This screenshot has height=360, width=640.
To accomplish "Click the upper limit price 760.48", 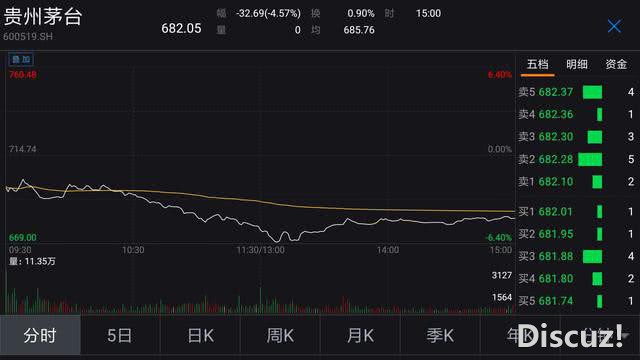I will pos(23,75).
